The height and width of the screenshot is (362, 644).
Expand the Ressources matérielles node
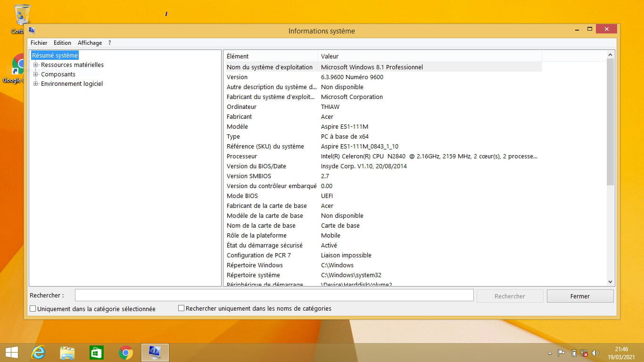36,65
